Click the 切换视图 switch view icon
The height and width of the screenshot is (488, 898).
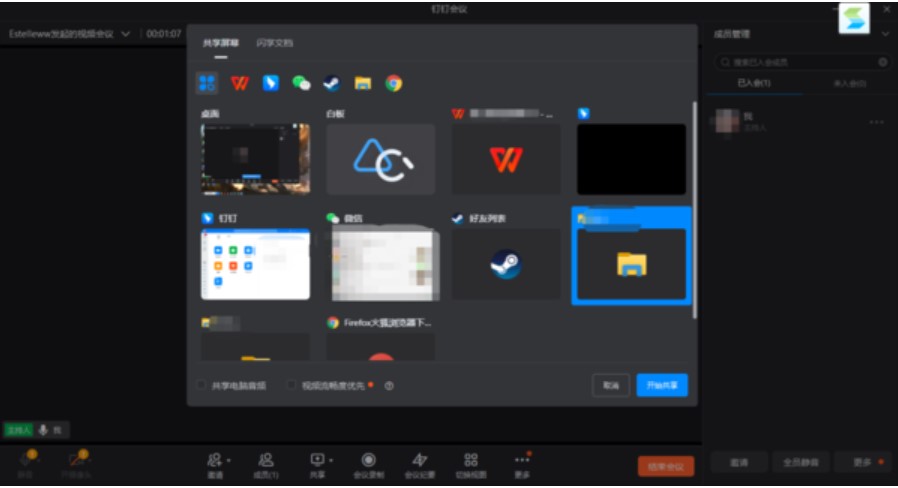pos(471,459)
